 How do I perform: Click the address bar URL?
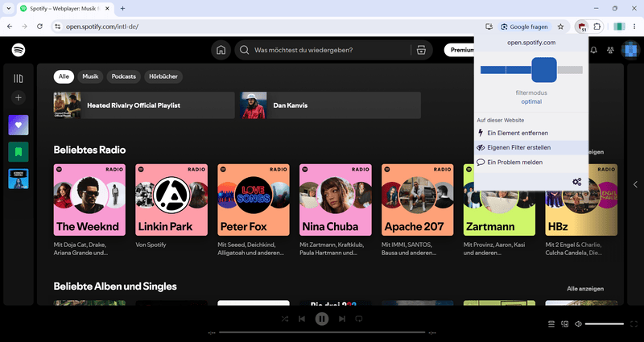102,27
